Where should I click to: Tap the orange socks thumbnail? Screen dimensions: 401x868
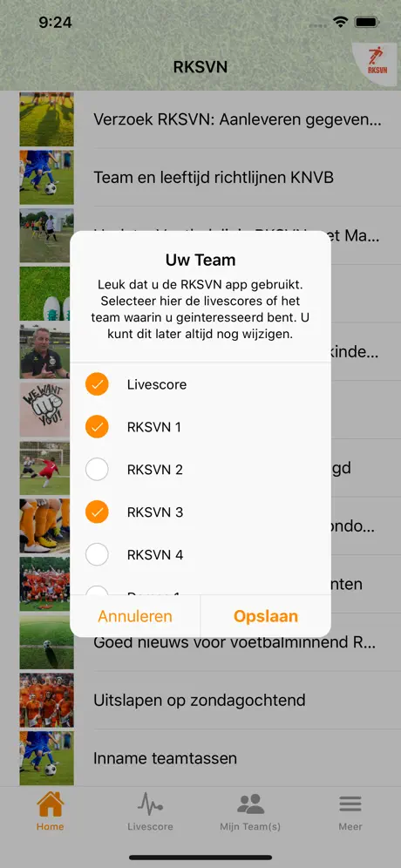[x=44, y=526]
